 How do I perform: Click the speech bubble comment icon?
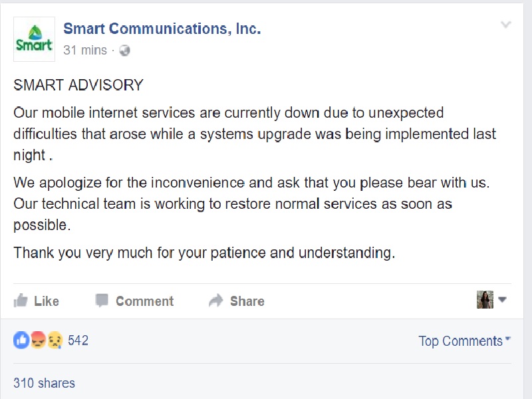tap(102, 301)
